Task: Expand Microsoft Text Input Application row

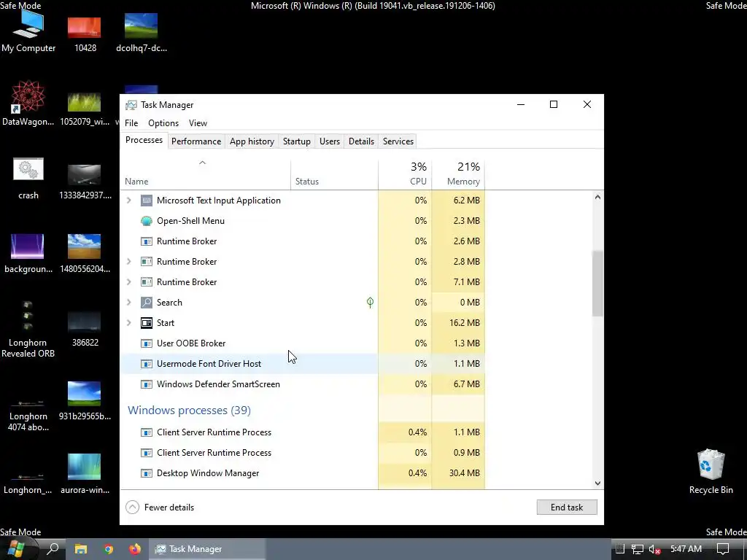Action: (x=128, y=201)
